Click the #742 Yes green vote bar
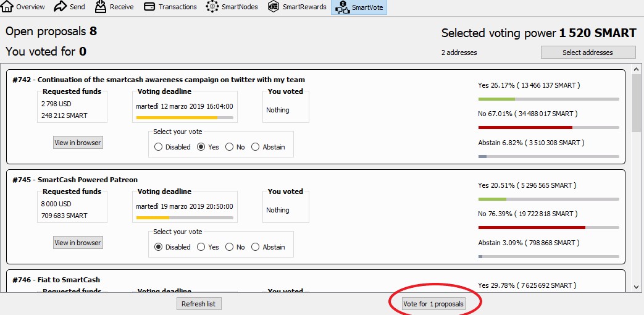The height and width of the screenshot is (315, 644). (549, 99)
